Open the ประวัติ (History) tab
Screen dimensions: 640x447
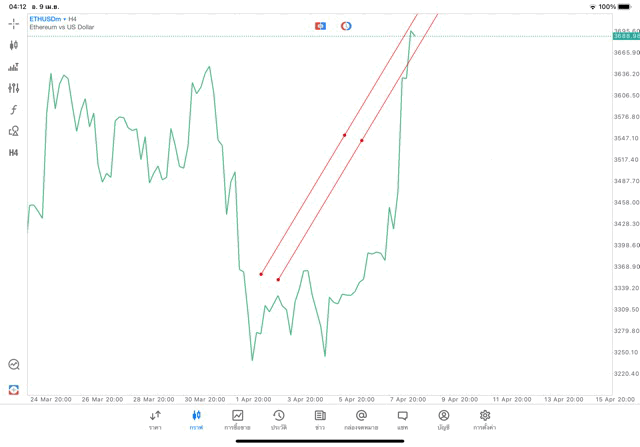click(x=279, y=419)
